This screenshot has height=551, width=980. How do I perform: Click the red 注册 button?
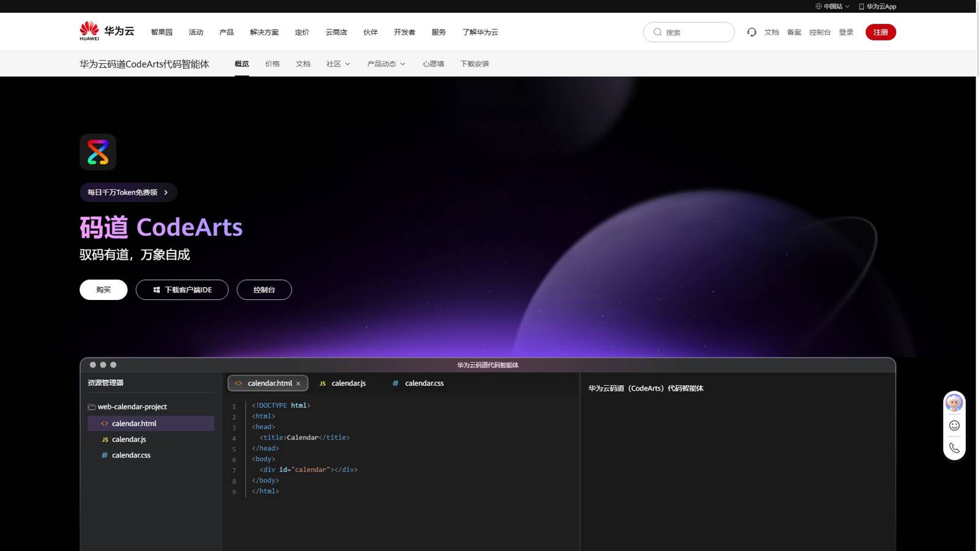point(880,32)
